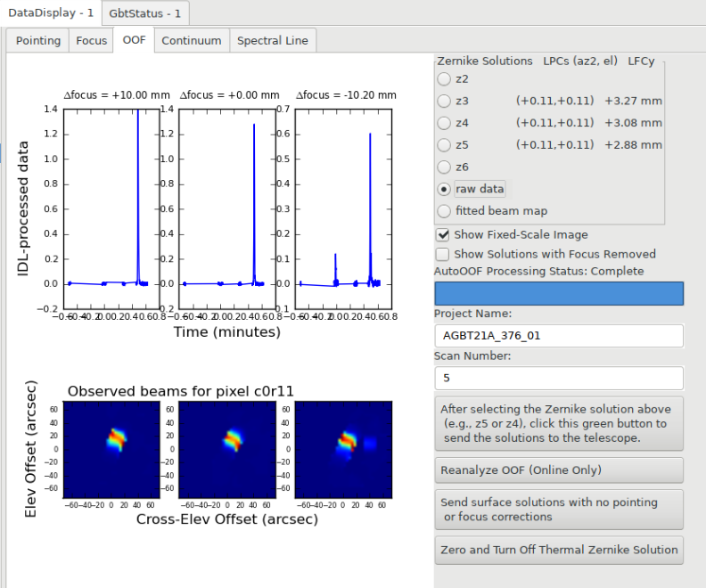Click the z4 LFCy value +3.08 mm
The width and height of the screenshot is (706, 588).
click(633, 123)
